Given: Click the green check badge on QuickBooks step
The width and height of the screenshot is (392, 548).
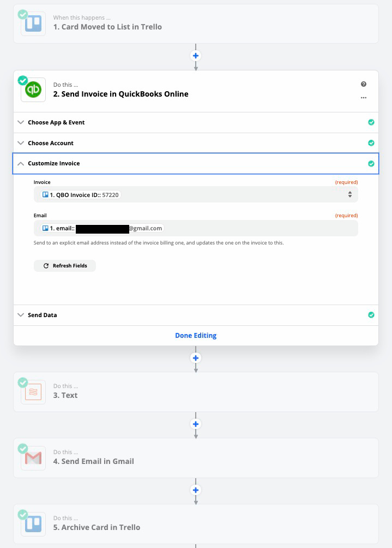Looking at the screenshot, I should (23, 80).
